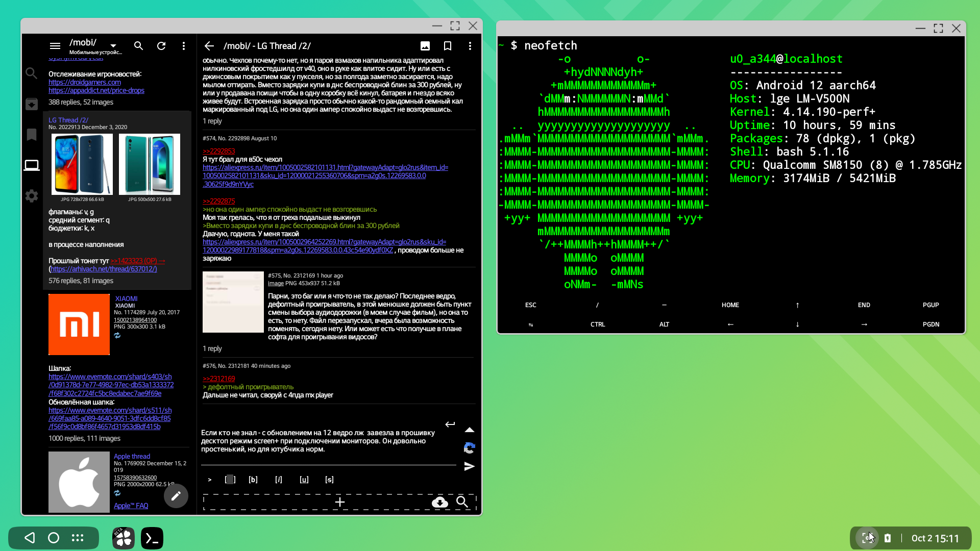
Task: Click the search icon in the /mobi/ catalog toolbar
Action: (138, 46)
